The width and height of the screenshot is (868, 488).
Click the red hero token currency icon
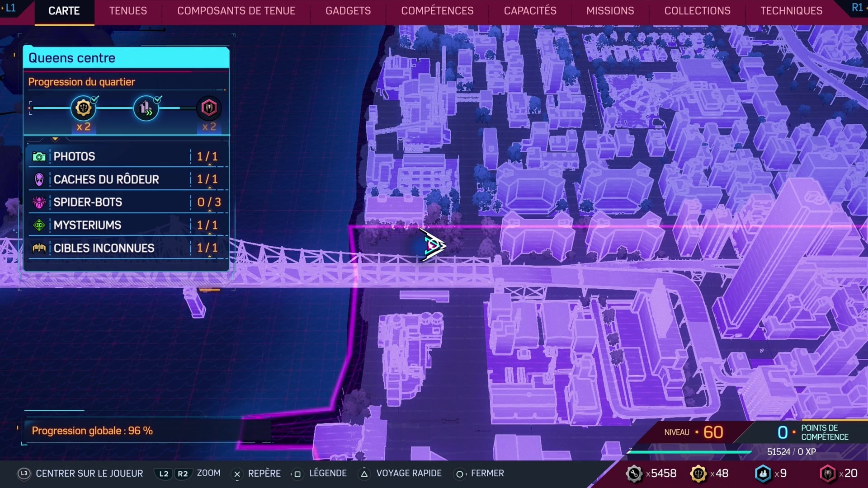click(x=828, y=474)
